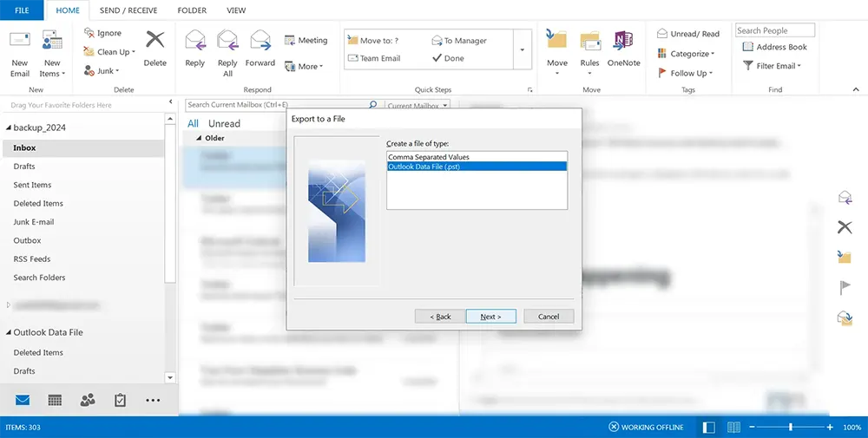Image resolution: width=868 pixels, height=438 pixels.
Task: Click Back in Export dialog
Action: (440, 317)
